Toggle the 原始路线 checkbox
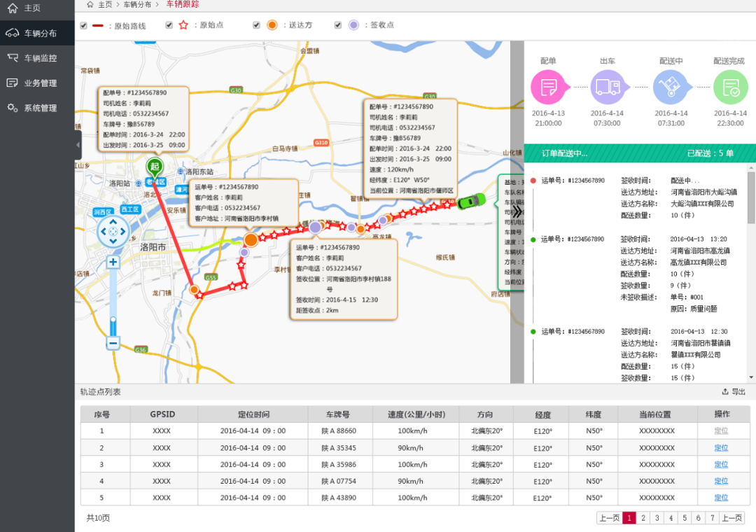 tap(84, 26)
